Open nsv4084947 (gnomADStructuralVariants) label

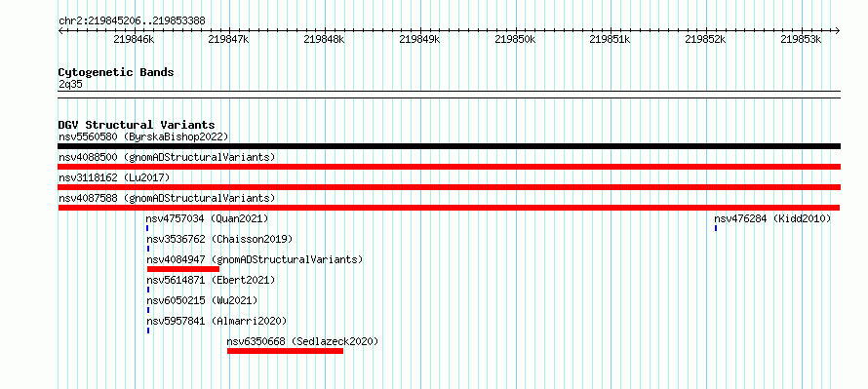point(255,259)
